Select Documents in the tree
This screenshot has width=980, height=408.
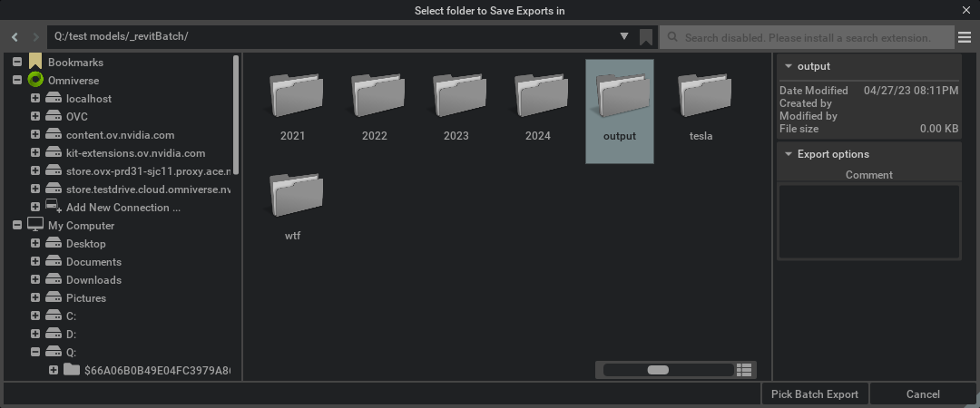coord(93,262)
